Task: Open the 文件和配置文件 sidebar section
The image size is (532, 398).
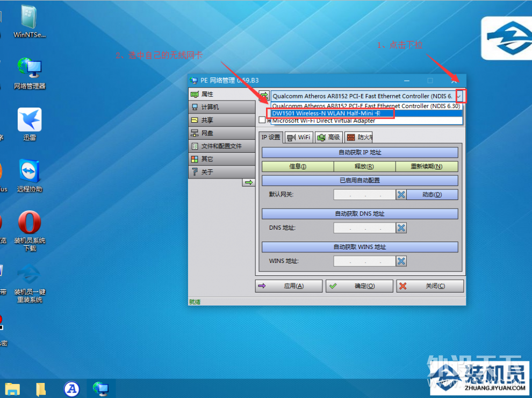Action: pyautogui.click(x=222, y=146)
